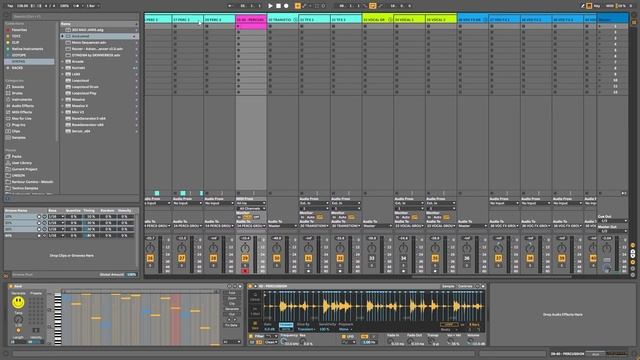Open All Channels dropdown on track 29

pyautogui.click(x=251, y=209)
